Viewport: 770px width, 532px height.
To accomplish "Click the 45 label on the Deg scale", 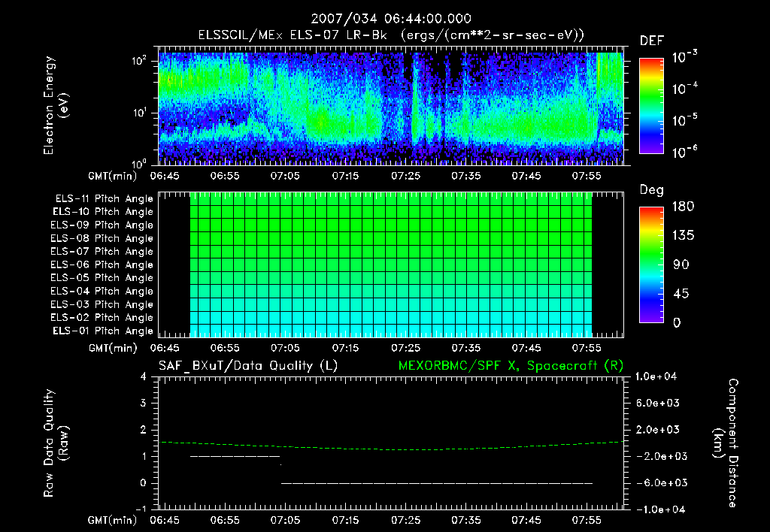I will [x=681, y=294].
